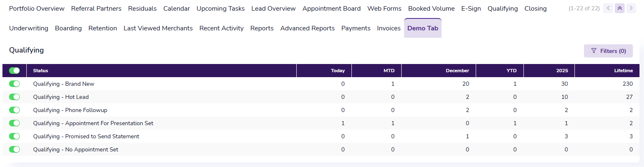Toggle Promised to Send Statement switch
644x167 pixels.
(x=14, y=136)
